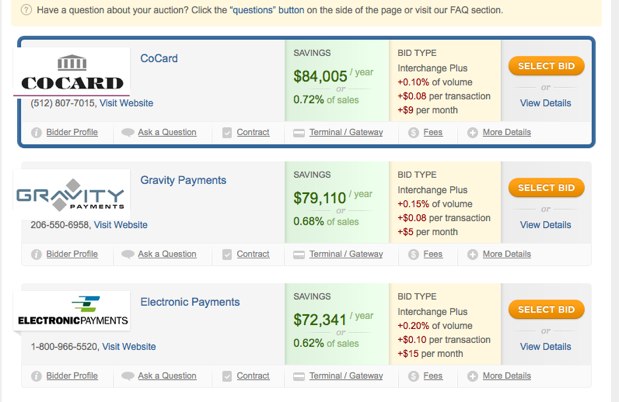Click Contract icon for Electronic Payments
619x402 pixels.
pyautogui.click(x=227, y=376)
